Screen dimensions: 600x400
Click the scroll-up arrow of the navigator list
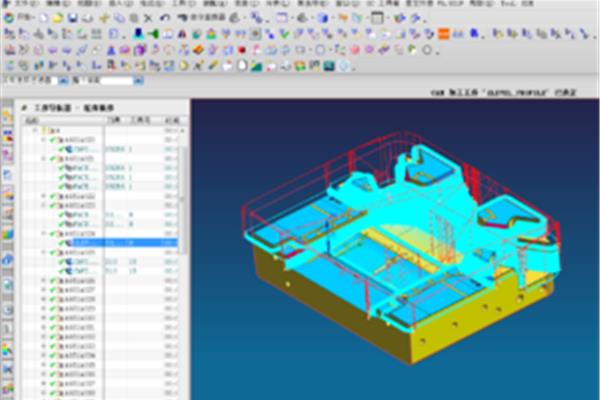click(x=183, y=131)
